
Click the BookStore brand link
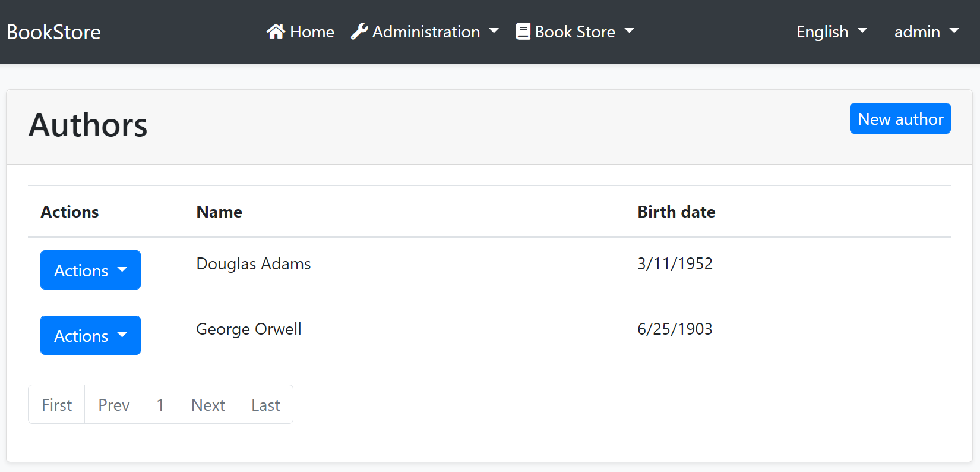[53, 32]
